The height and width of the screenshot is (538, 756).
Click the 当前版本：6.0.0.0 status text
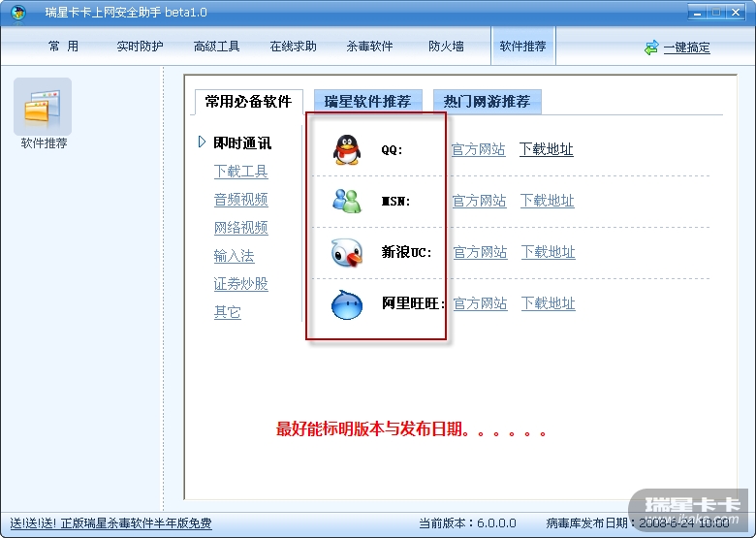click(x=467, y=523)
